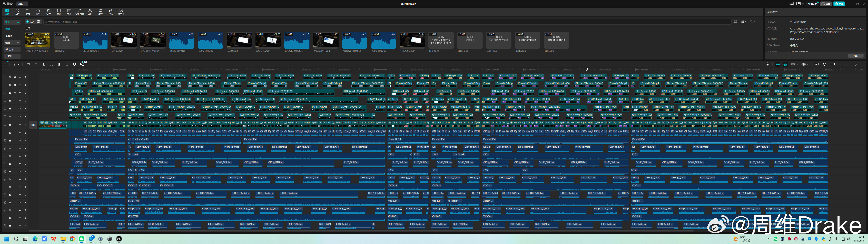Open the clip linkage dropdown in timeline toolbar
The image size is (868, 244).
tap(797, 64)
